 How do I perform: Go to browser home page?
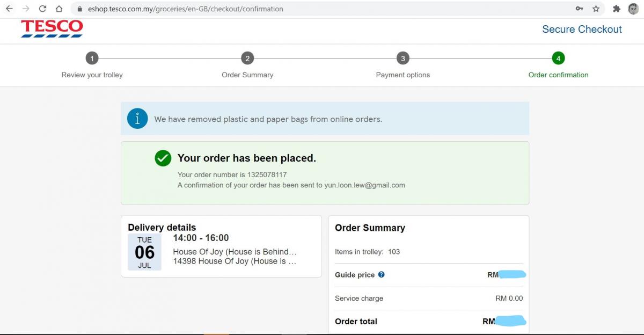point(59,9)
